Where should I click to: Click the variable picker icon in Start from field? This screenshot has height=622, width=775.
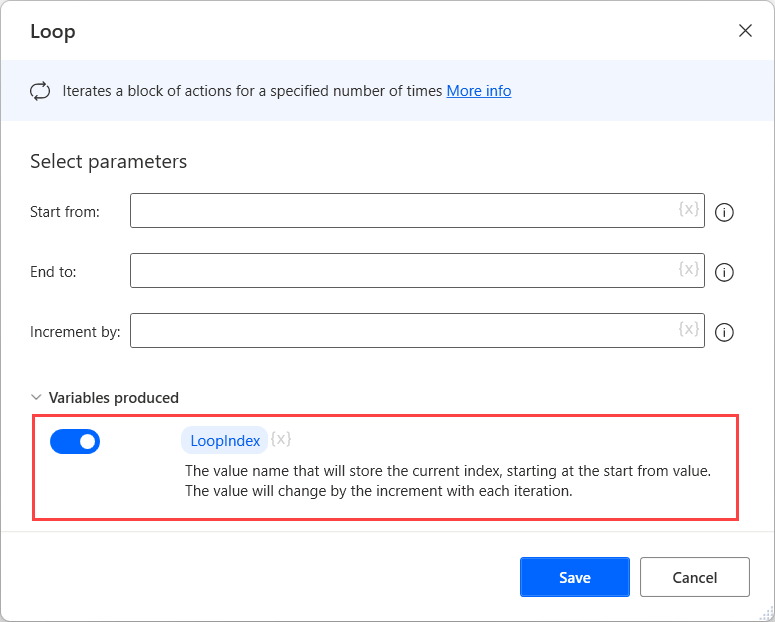point(688,210)
